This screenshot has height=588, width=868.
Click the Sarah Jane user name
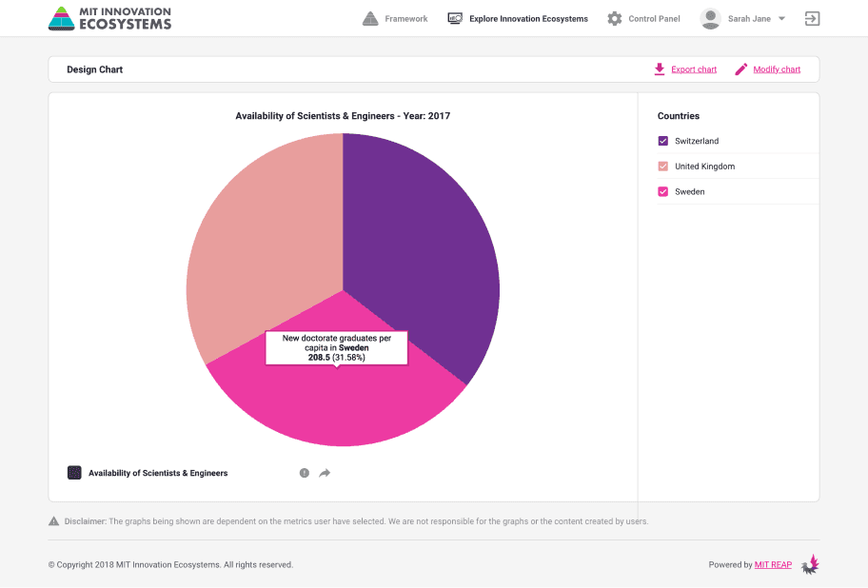click(x=749, y=19)
